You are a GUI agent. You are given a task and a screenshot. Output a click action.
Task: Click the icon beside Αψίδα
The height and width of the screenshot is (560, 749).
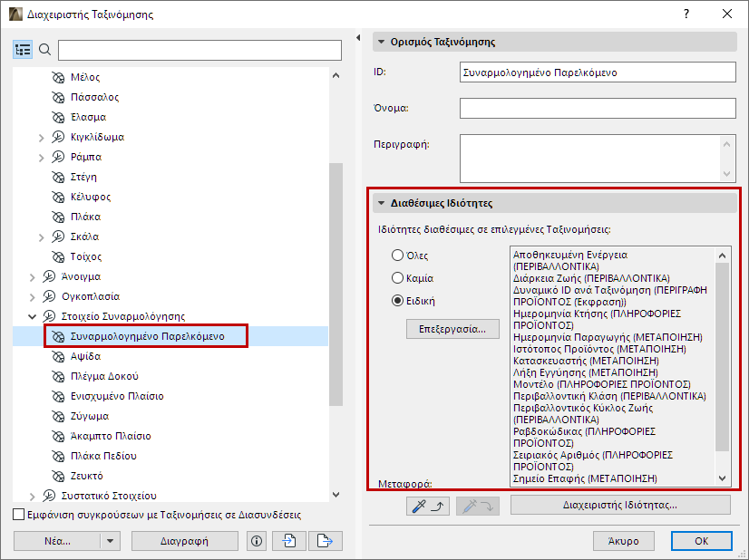tap(58, 357)
